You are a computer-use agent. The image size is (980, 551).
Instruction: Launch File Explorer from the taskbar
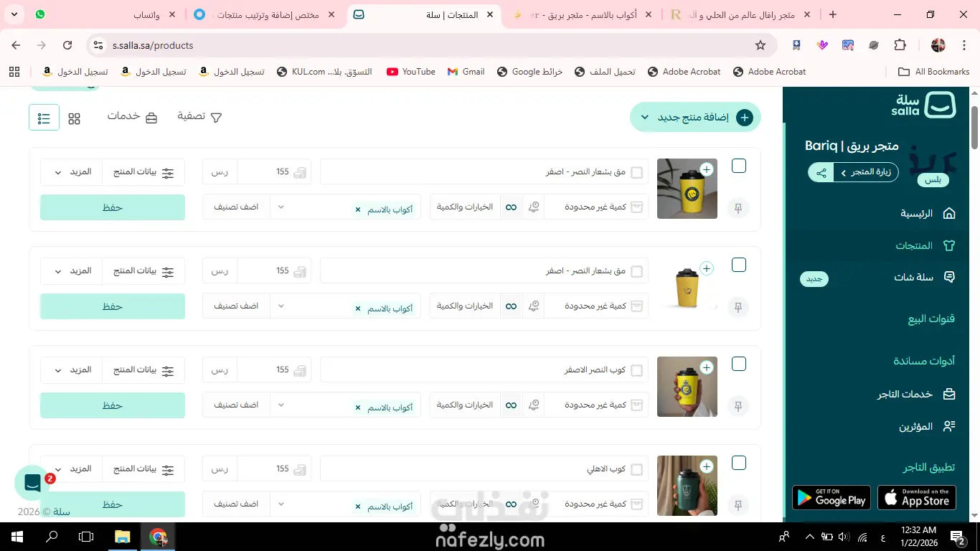point(122,537)
